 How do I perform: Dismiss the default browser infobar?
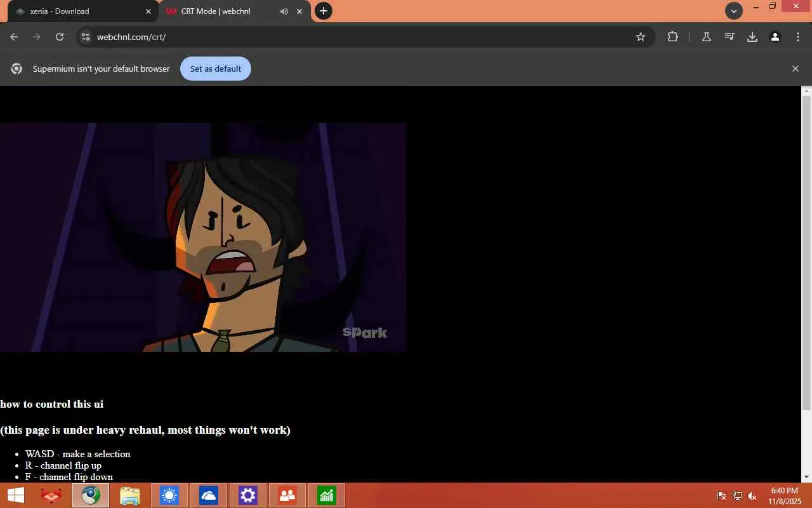[x=796, y=69]
